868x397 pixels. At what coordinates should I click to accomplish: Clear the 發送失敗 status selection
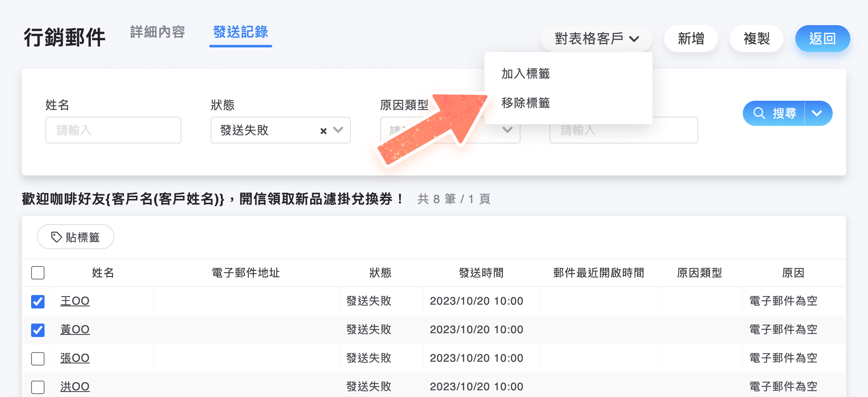[x=323, y=131]
